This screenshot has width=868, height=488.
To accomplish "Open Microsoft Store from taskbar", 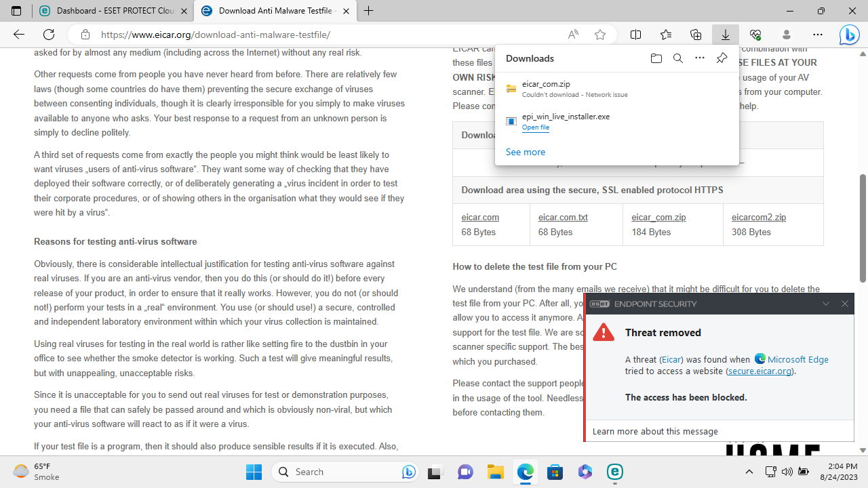I will (x=555, y=472).
